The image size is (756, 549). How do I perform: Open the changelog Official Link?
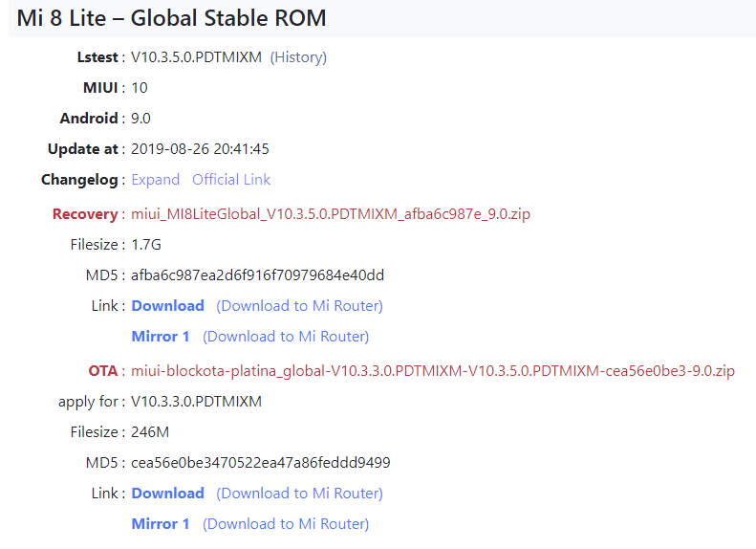[231, 180]
